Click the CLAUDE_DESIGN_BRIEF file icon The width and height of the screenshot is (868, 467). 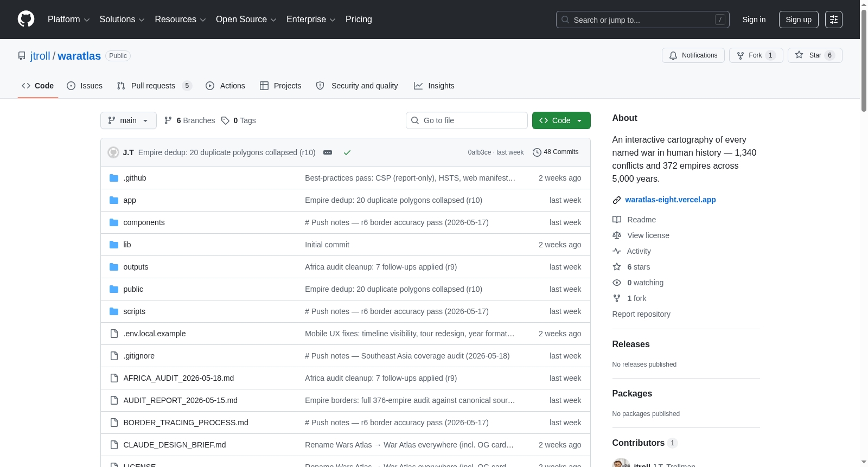[114, 445]
